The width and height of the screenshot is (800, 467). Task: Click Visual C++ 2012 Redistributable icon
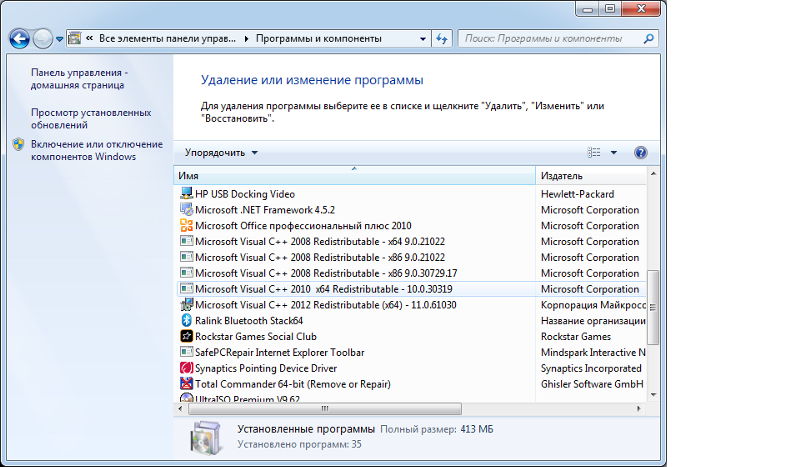coord(187,304)
